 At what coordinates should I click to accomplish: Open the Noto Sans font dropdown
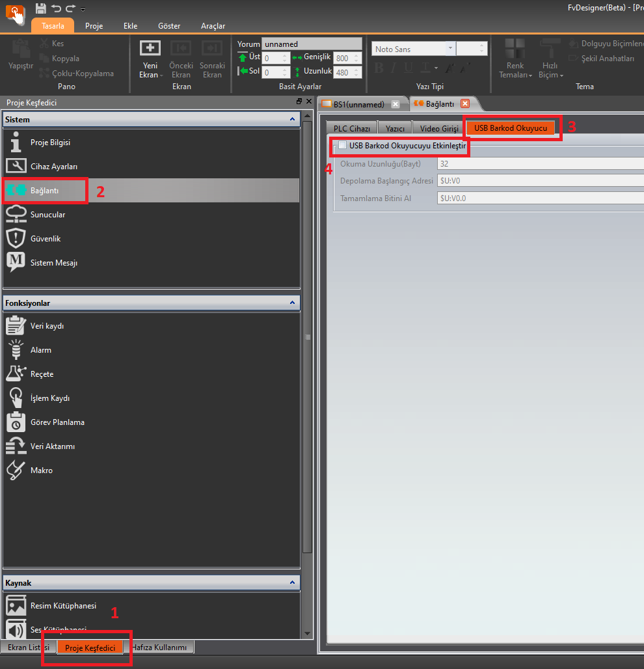click(450, 49)
